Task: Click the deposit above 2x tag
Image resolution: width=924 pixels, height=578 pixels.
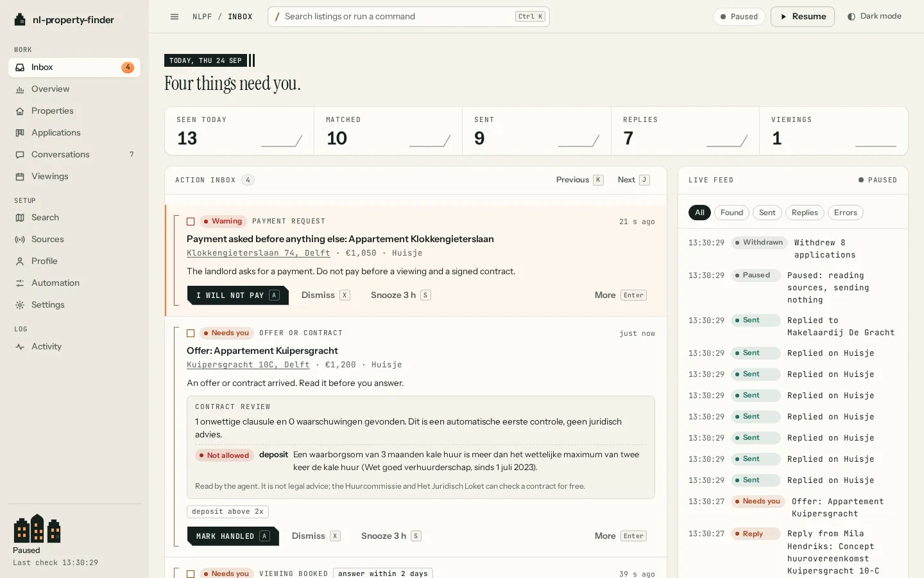Action: pyautogui.click(x=228, y=512)
